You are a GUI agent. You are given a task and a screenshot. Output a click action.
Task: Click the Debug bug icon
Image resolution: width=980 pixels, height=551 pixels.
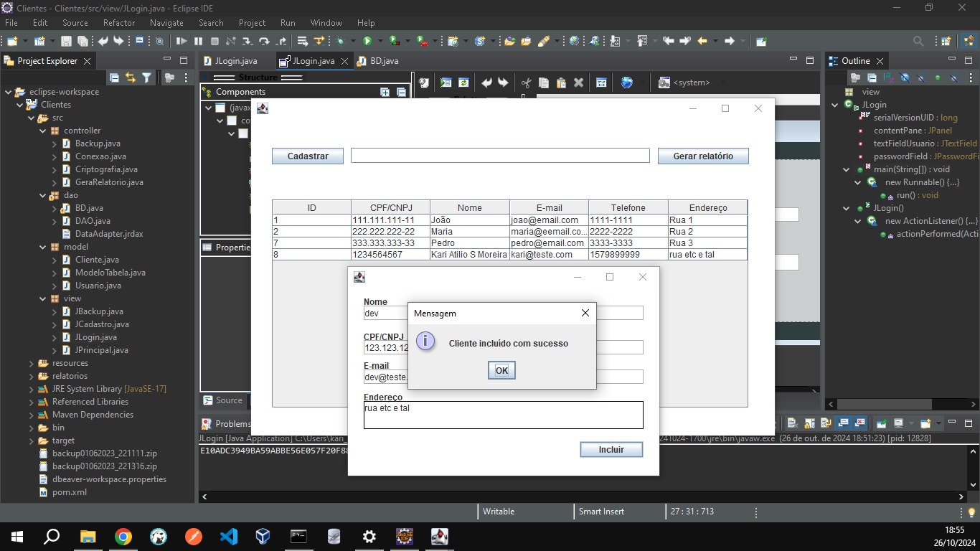pos(341,41)
